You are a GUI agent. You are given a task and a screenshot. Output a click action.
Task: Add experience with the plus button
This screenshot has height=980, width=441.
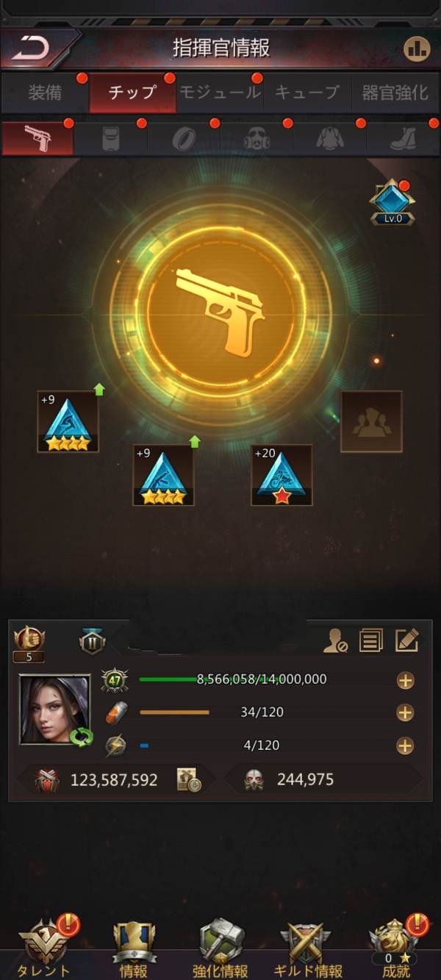coord(405,680)
